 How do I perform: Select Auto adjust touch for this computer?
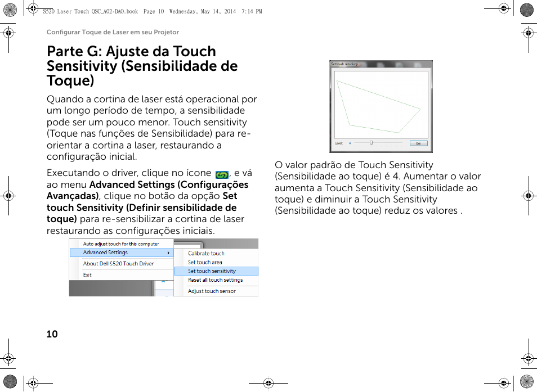pos(121,244)
